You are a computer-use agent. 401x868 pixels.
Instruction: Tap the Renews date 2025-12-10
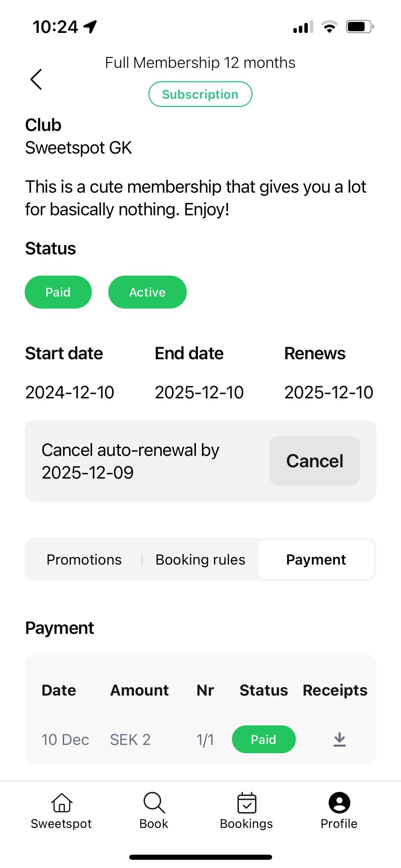click(x=329, y=392)
